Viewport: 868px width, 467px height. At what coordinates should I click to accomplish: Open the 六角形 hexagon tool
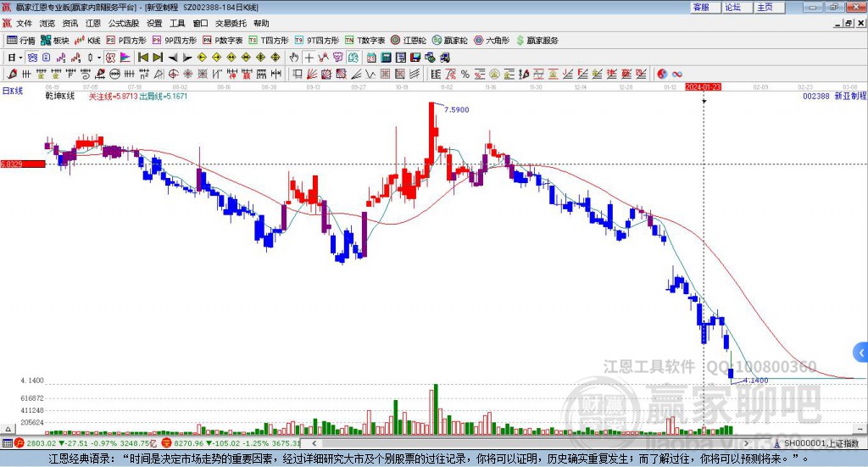point(492,41)
